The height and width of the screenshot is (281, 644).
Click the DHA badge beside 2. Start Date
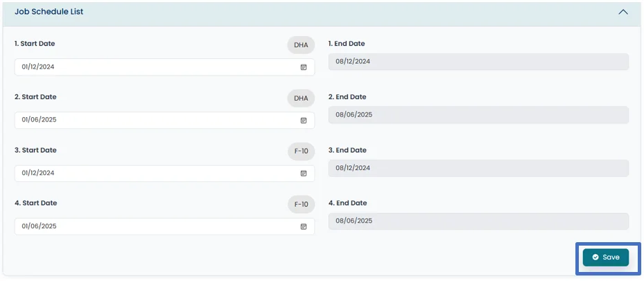click(x=301, y=99)
